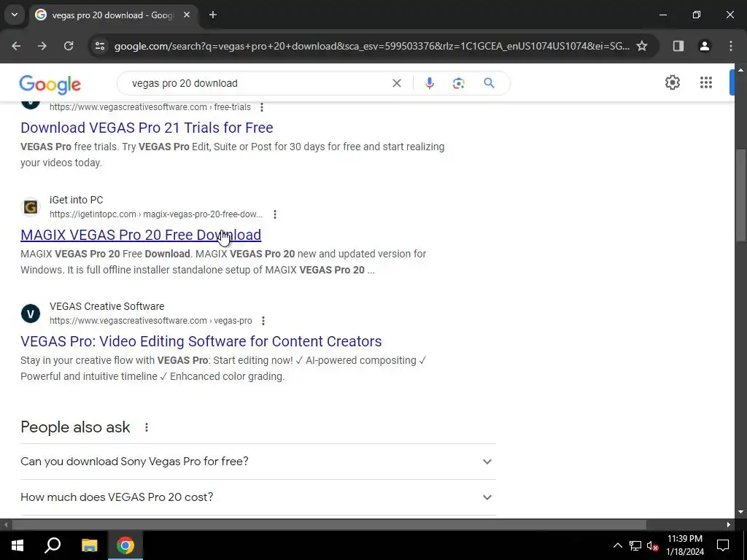
Task: Open the Google apps grid
Action: (706, 82)
